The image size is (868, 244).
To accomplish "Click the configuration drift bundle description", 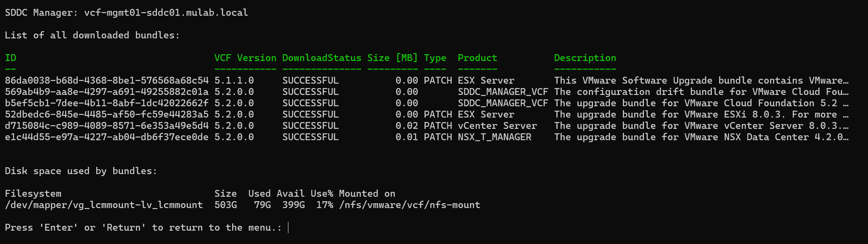I will point(701,92).
